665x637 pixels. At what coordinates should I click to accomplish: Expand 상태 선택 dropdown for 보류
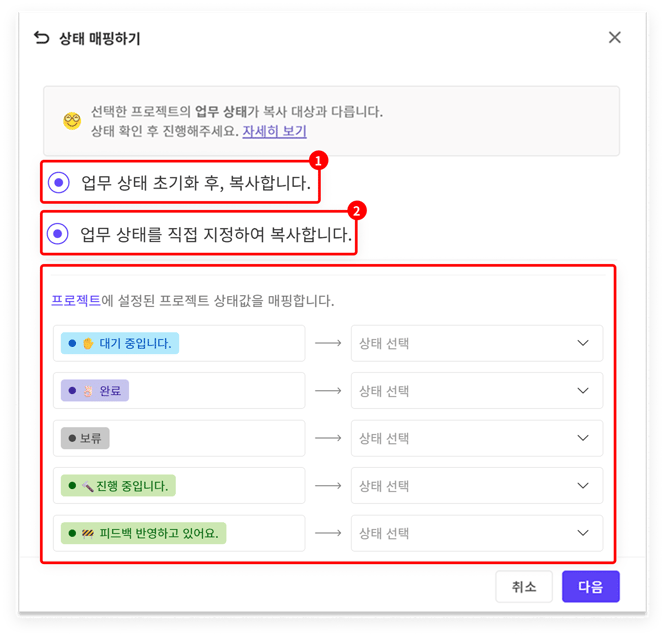476,438
